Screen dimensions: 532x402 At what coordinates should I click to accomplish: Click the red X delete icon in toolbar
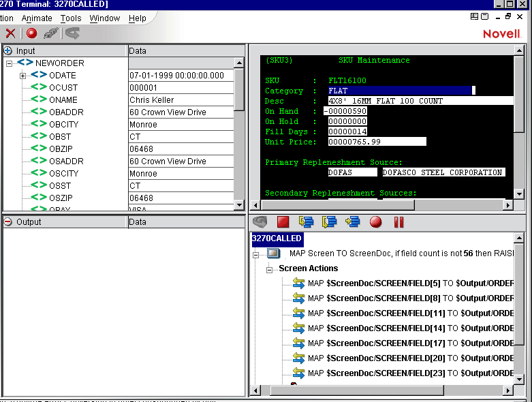tap(10, 33)
